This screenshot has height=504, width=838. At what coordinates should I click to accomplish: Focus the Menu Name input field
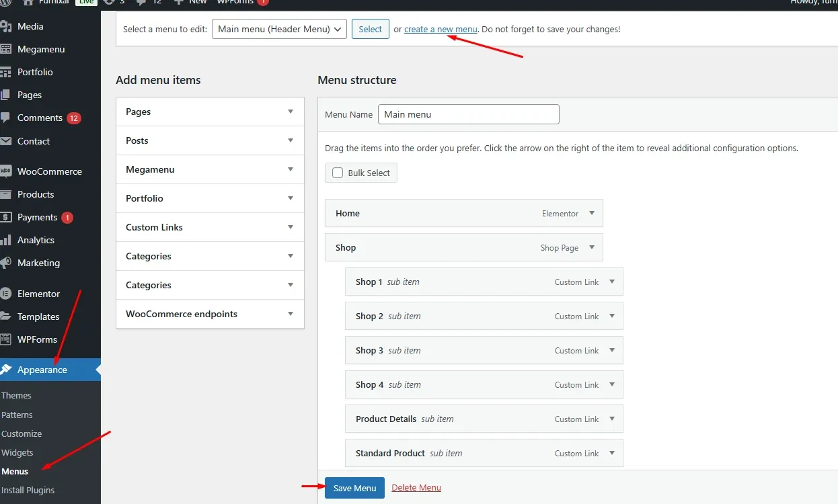[469, 114]
